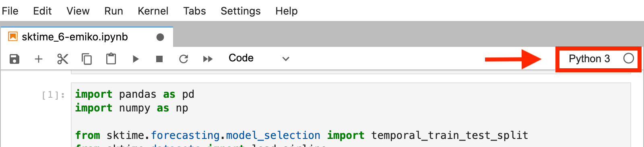Copy the selected cell
The width and height of the screenshot is (644, 147).
(x=87, y=59)
